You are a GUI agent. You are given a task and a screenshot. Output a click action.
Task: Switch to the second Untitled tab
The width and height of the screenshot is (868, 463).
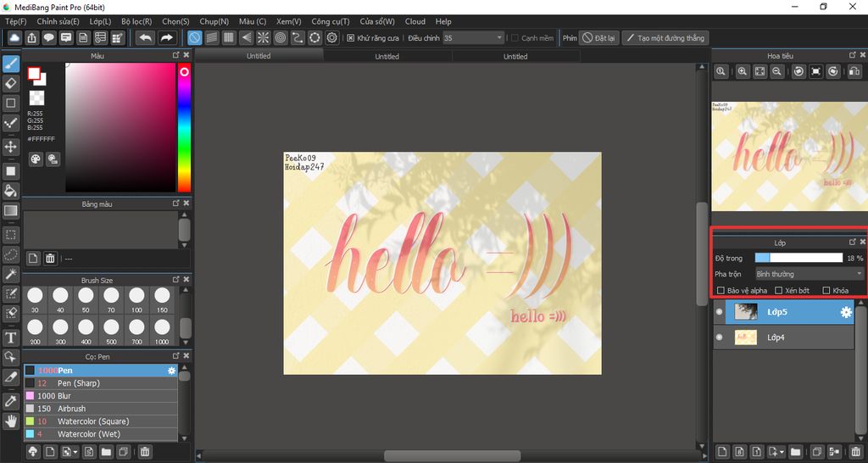pyautogui.click(x=387, y=56)
